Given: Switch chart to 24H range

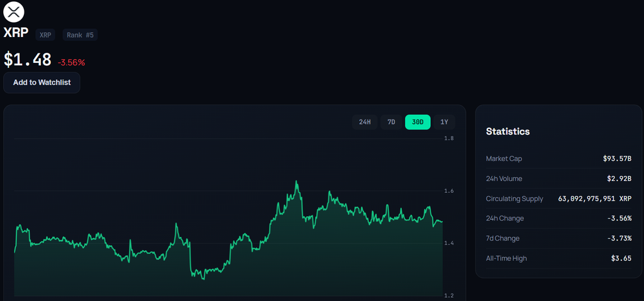Looking at the screenshot, I should (x=365, y=122).
